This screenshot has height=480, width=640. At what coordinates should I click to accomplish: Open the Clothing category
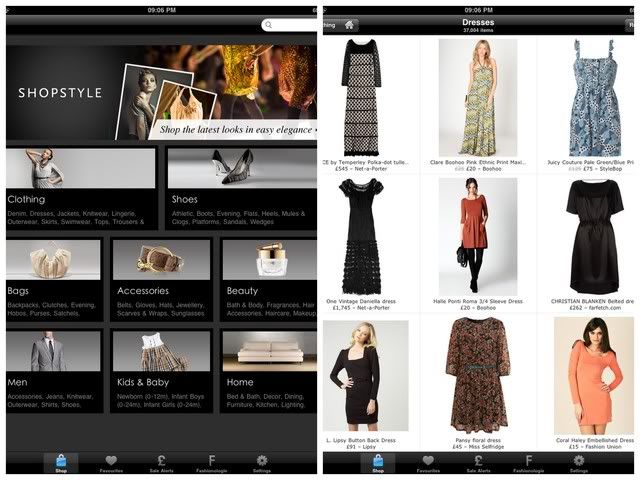coord(82,188)
